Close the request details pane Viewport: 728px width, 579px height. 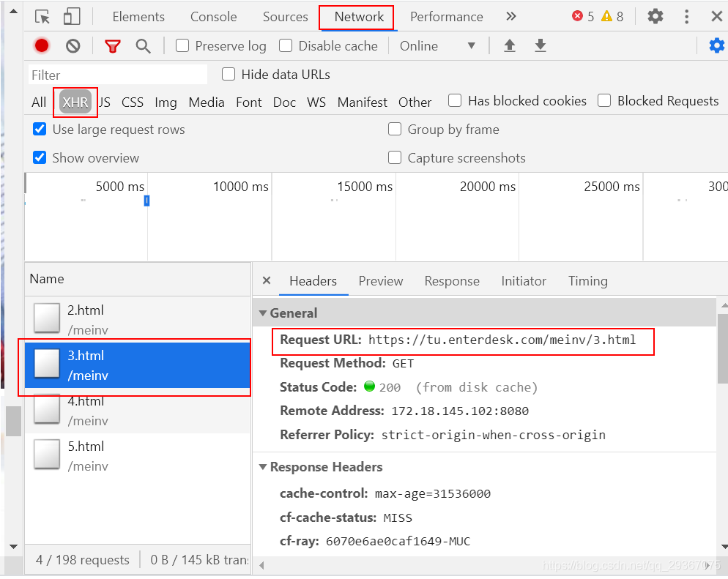[267, 280]
